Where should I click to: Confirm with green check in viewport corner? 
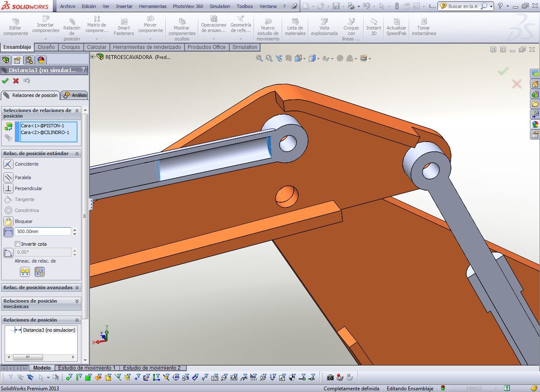[x=503, y=71]
